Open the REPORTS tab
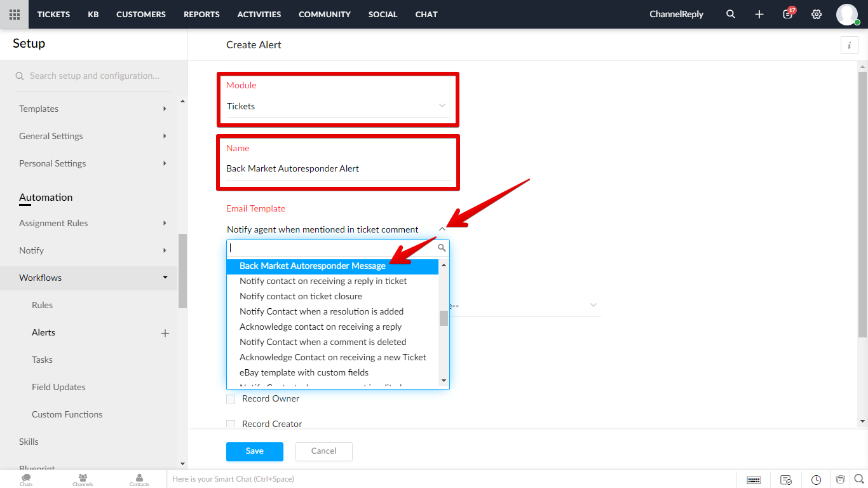 tap(201, 14)
